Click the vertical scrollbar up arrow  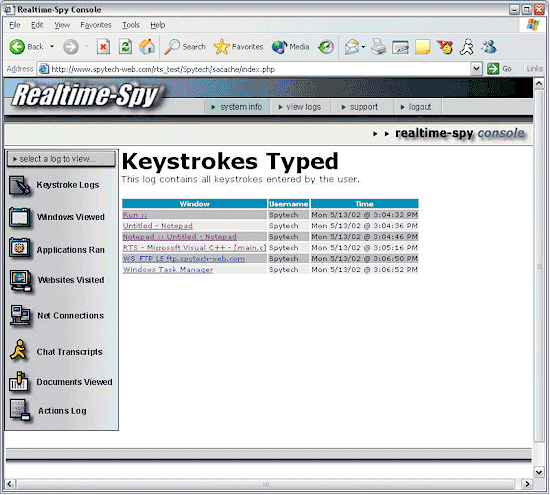click(539, 83)
